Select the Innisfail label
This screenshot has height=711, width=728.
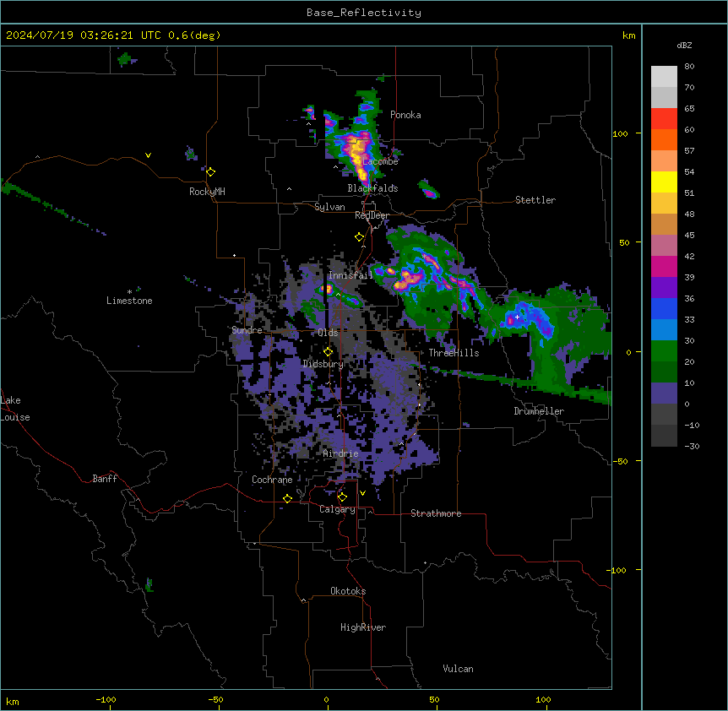click(x=350, y=275)
